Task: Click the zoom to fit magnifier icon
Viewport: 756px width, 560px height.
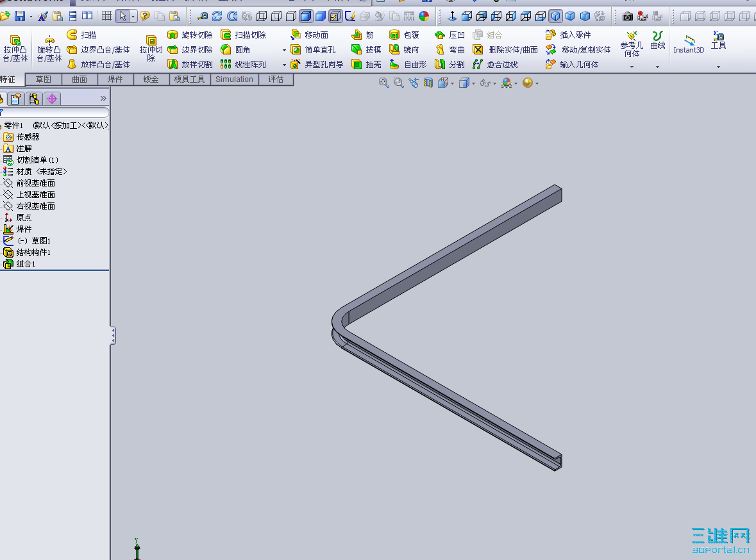Action: coord(384,83)
